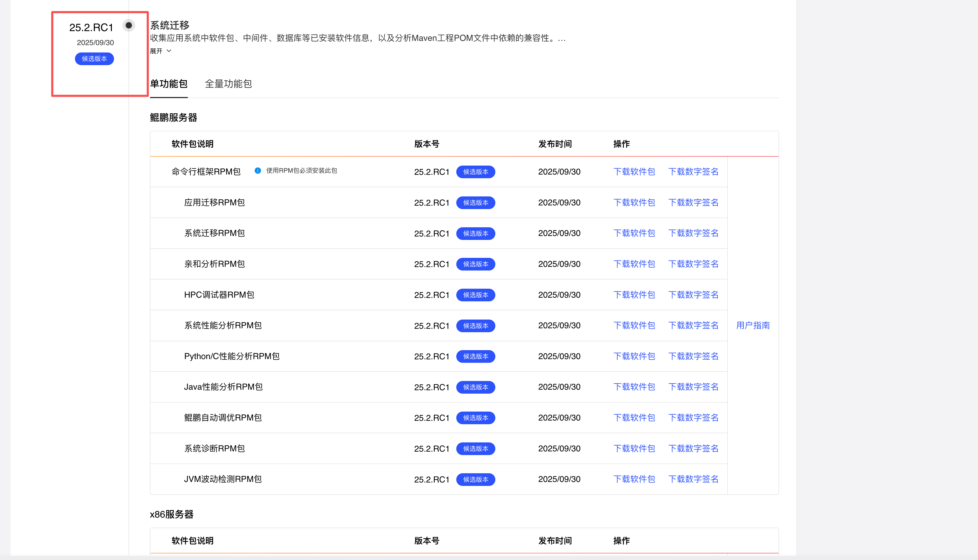Screen dimensions: 978x560
Task: Click 候选版本 tag in 命令行框架RPM包 row
Action: pyautogui.click(x=475, y=172)
